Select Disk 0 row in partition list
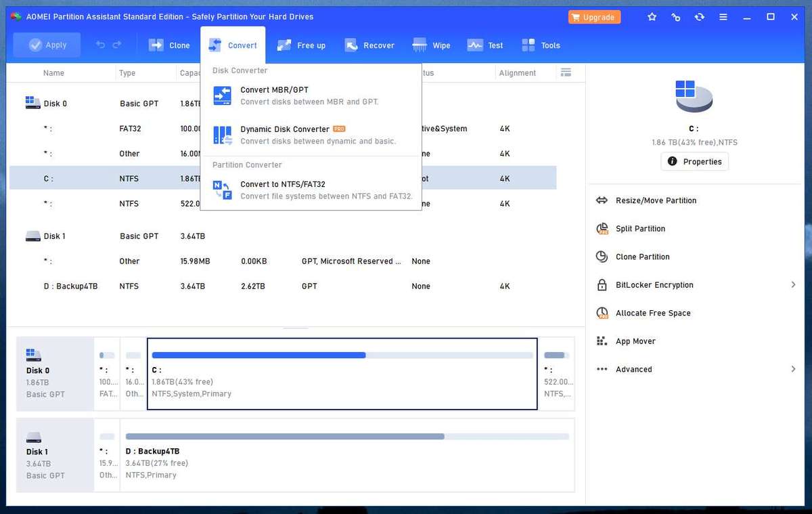 (283, 104)
